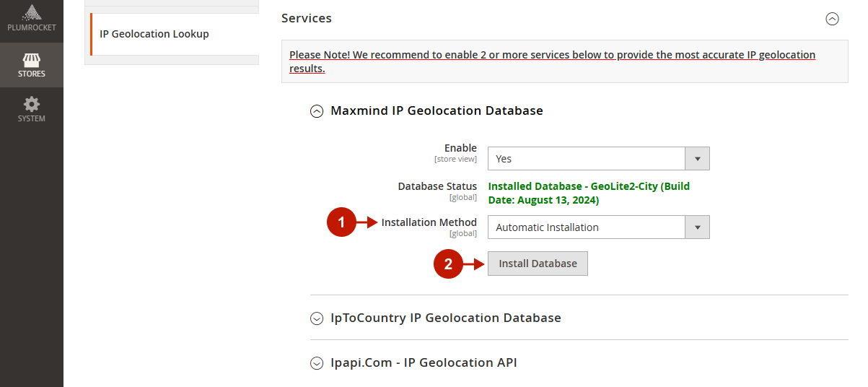Screen dimensions: 868x387
Task: Click the Install Database button
Action: point(538,264)
